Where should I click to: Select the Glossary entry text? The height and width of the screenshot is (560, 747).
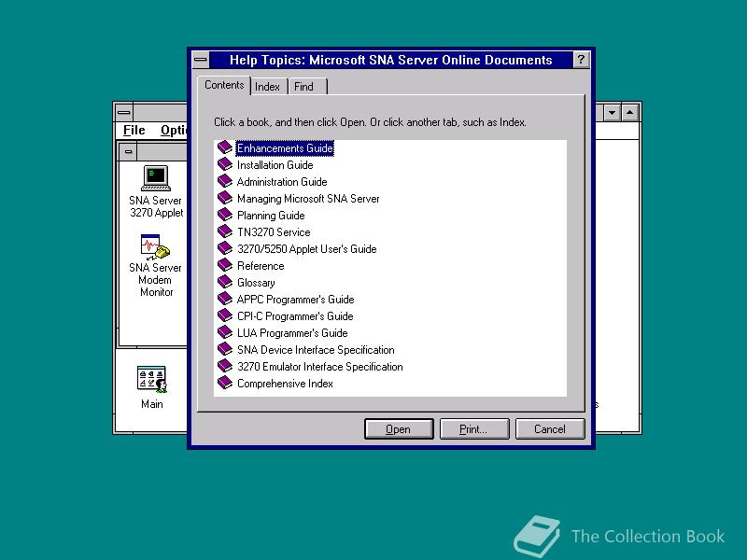tap(256, 283)
